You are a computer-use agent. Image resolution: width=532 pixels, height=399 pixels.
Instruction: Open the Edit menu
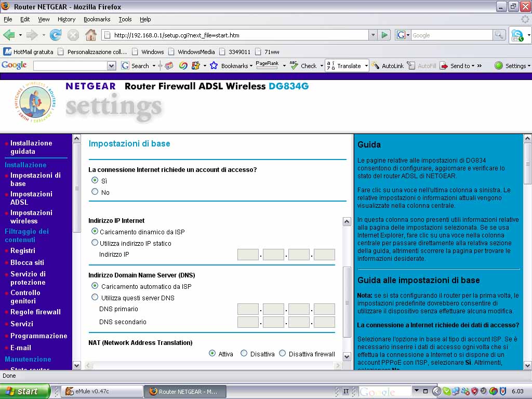25,19
